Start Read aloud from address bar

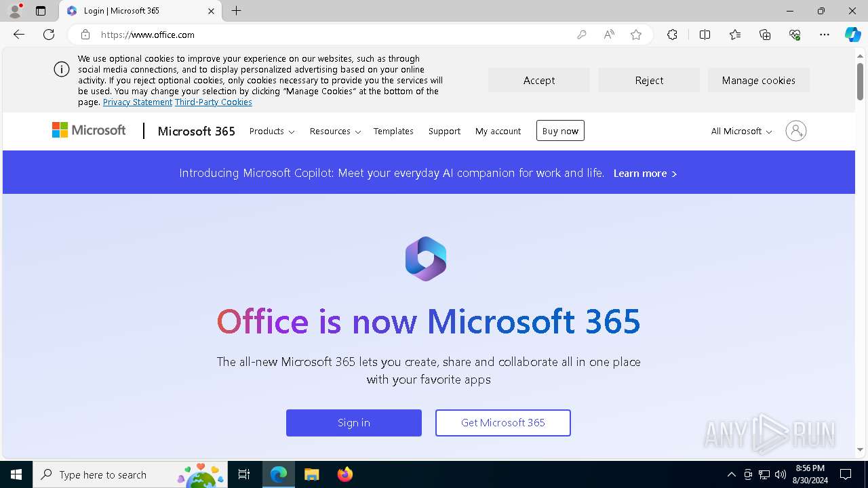(609, 35)
